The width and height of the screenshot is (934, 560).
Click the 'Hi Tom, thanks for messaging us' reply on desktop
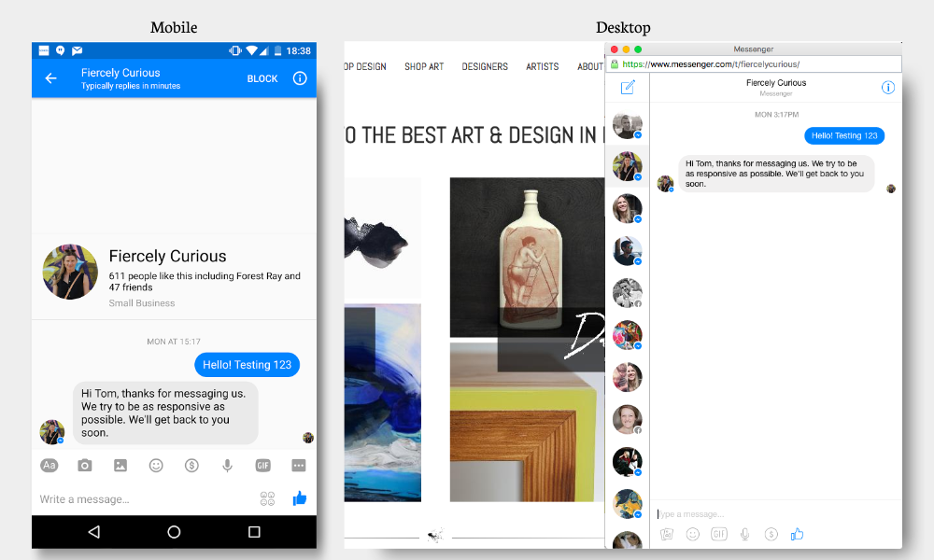coord(776,174)
